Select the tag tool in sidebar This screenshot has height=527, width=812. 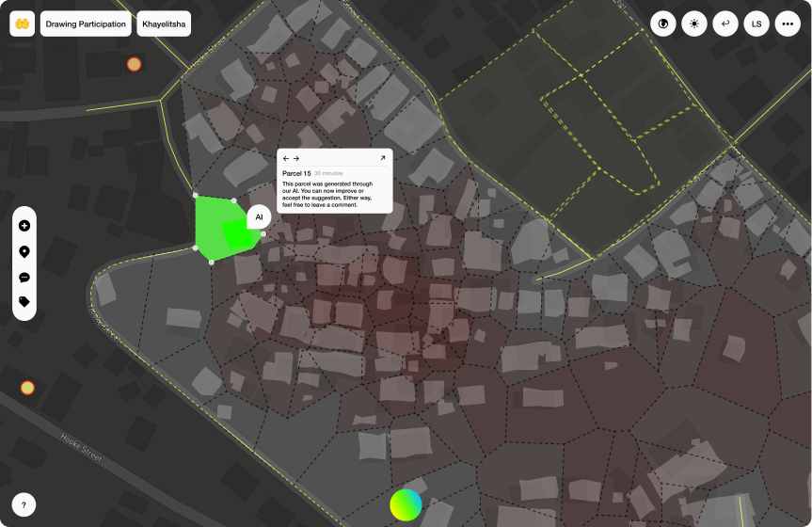point(24,302)
